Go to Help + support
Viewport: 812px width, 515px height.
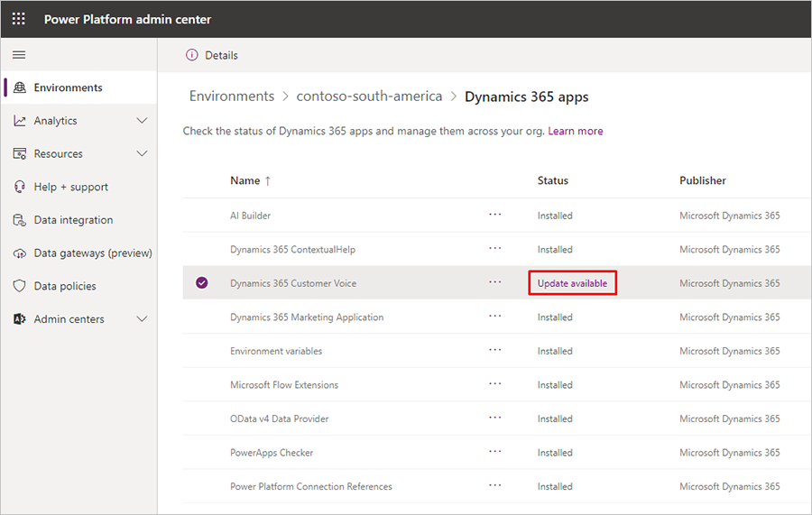(71, 187)
